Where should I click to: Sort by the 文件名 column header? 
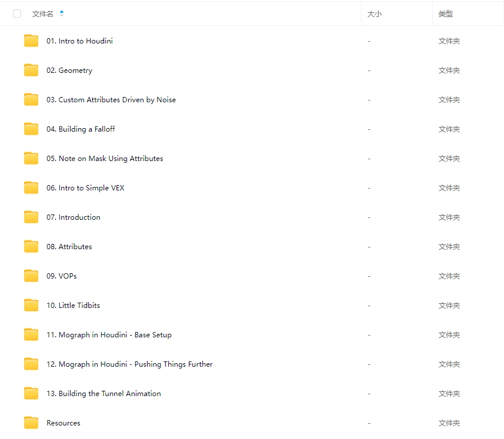(43, 14)
